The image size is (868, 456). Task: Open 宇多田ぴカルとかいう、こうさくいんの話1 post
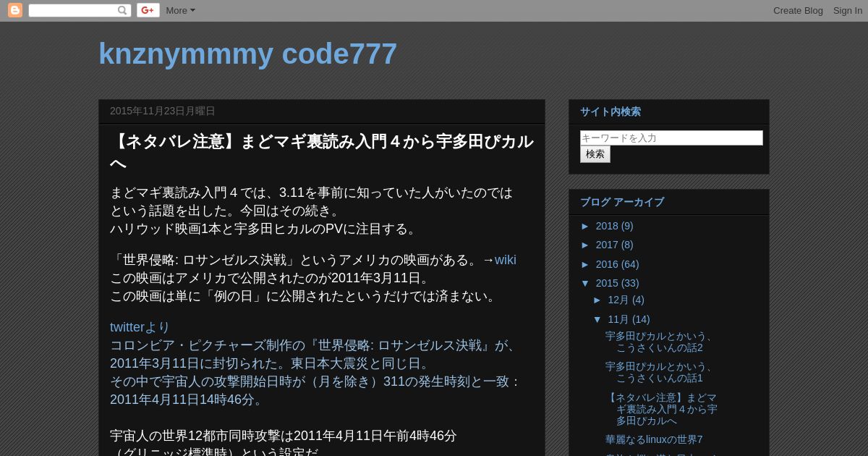pyautogui.click(x=661, y=372)
